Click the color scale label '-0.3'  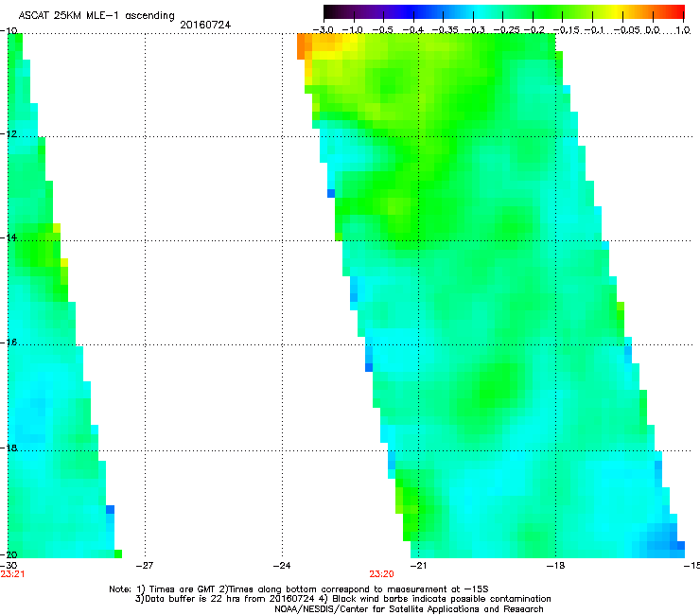[474, 30]
